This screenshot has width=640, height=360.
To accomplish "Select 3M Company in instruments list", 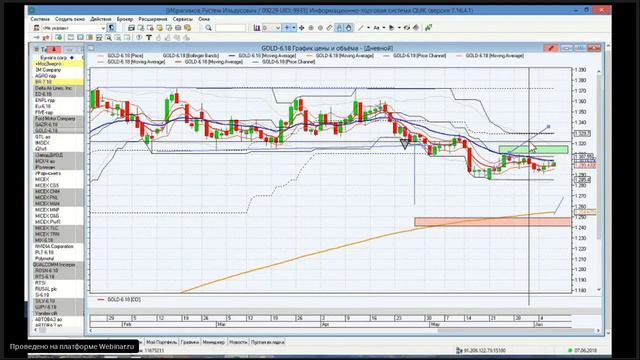I will click(x=58, y=70).
